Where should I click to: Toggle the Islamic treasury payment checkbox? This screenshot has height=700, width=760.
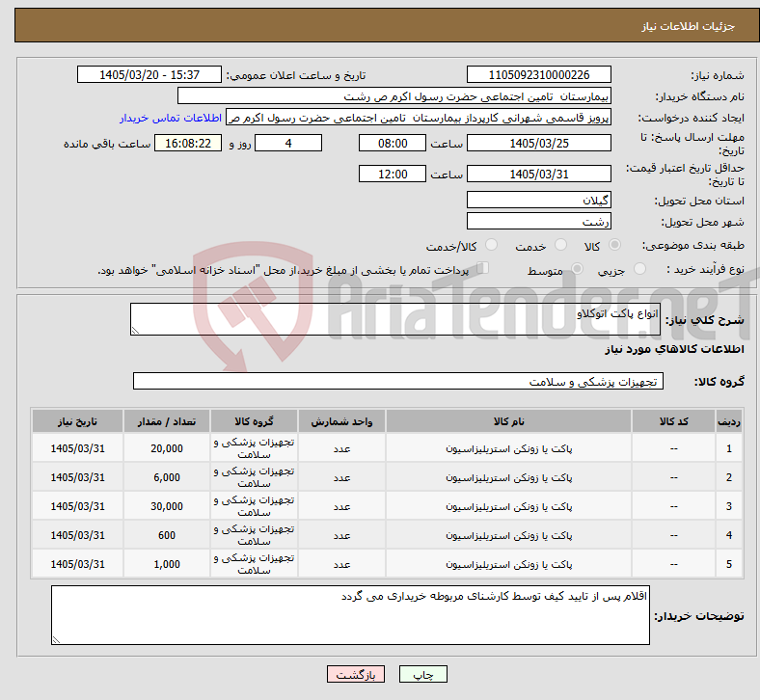(483, 268)
